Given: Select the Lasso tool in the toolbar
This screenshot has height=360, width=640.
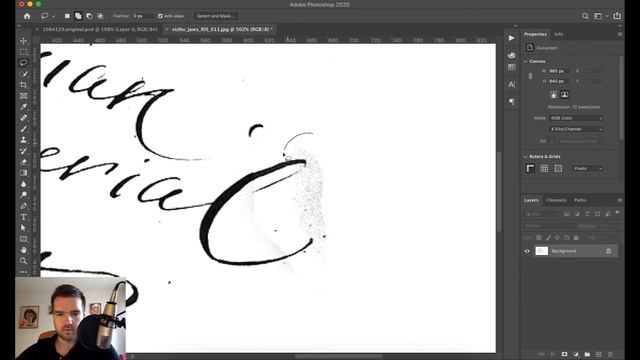Looking at the screenshot, I should click(x=23, y=63).
